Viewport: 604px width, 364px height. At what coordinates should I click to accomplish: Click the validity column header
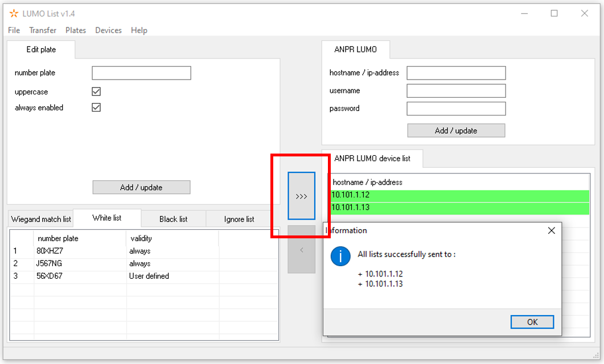point(172,238)
